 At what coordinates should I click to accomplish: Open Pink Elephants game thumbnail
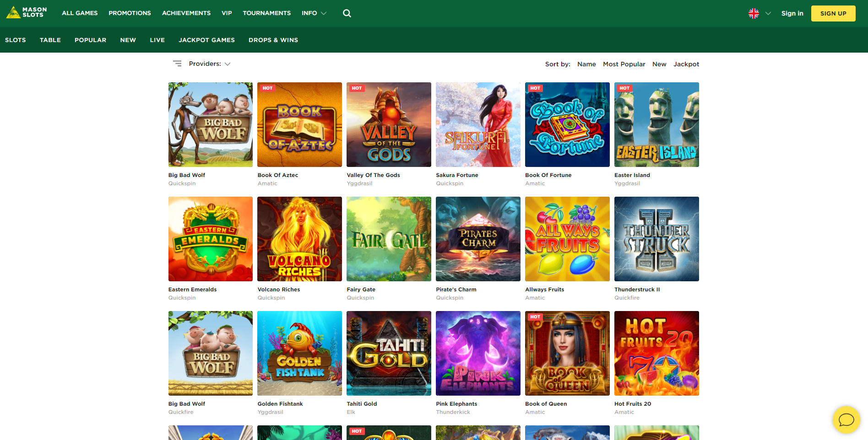478,353
